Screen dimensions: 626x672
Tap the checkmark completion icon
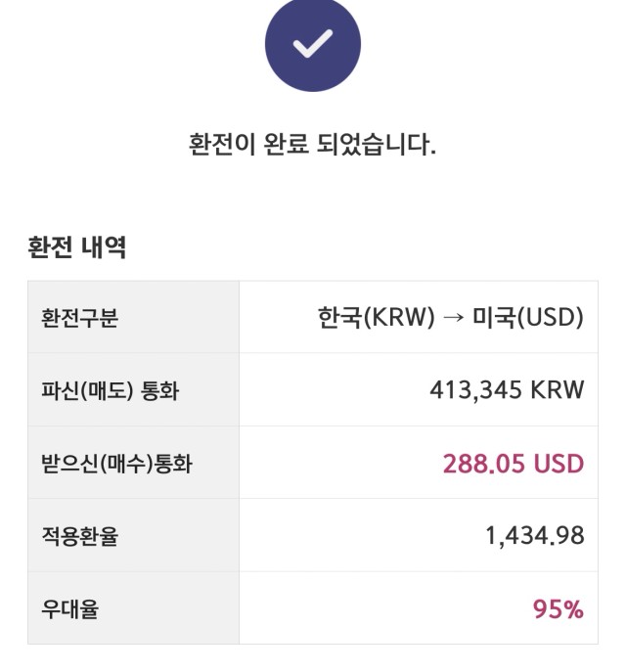coord(313,44)
